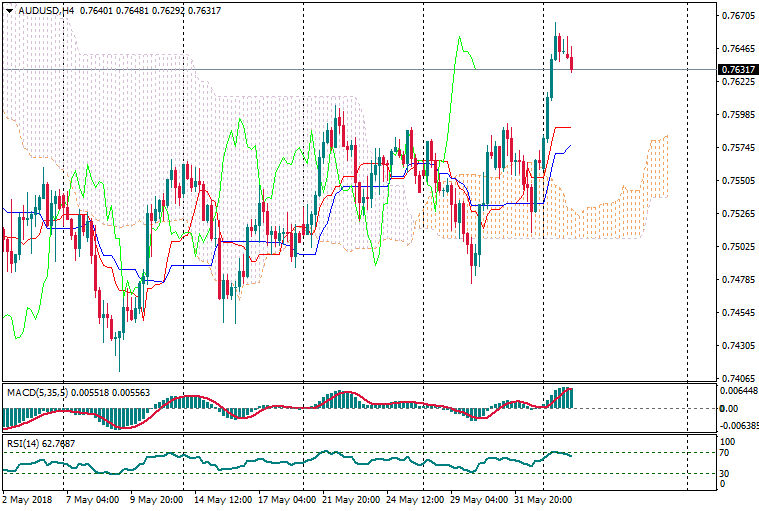Select the MACD 0.006448 scale label

[737, 392]
